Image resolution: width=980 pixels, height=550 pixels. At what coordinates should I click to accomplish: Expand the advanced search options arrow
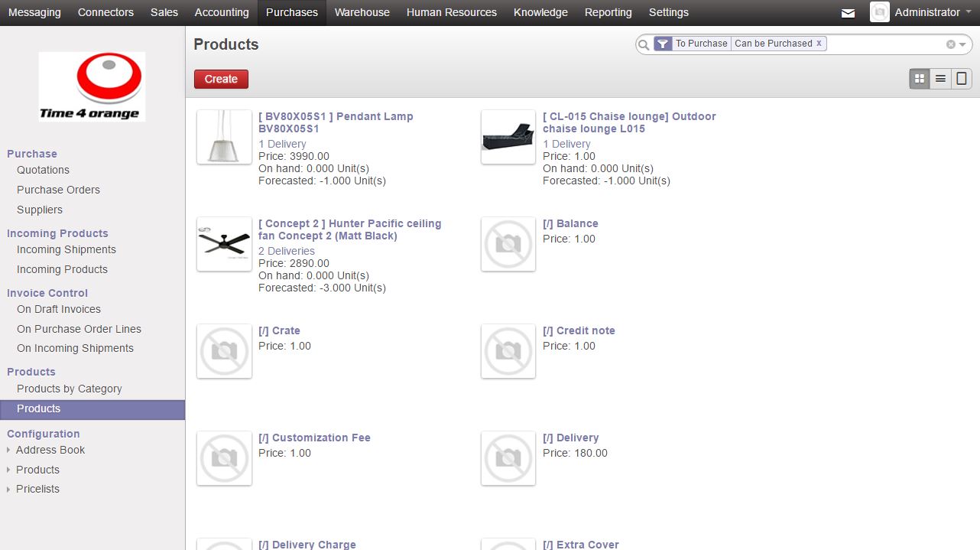pos(963,44)
